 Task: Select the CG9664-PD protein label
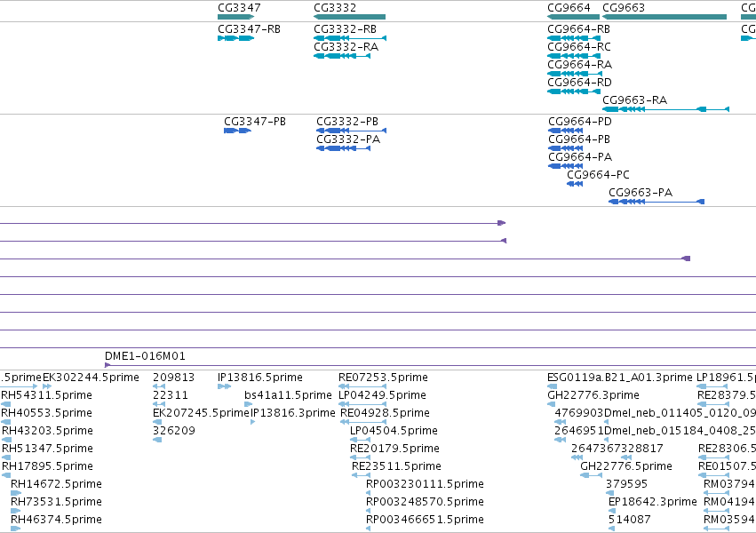[x=580, y=122]
